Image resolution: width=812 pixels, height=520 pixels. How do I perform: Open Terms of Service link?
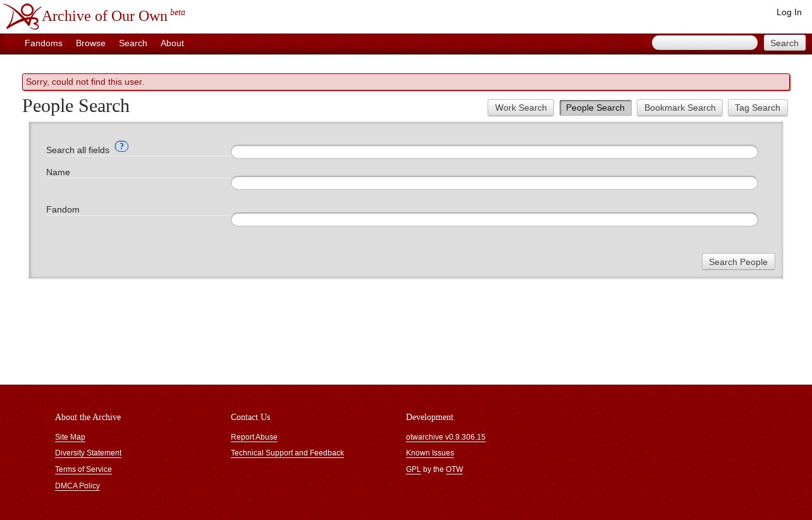[x=83, y=469]
